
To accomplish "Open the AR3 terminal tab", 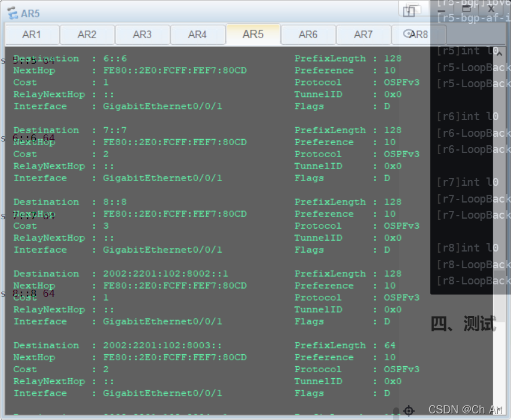I will 142,35.
